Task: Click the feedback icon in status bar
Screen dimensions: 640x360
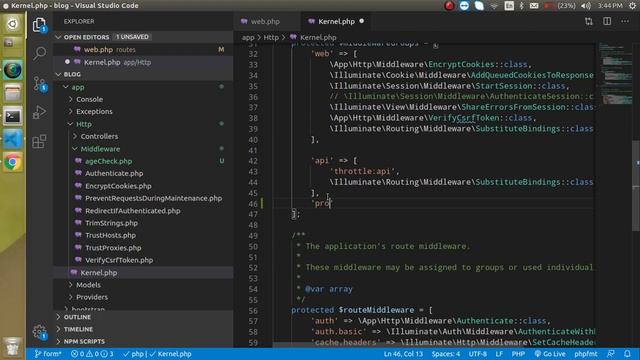Action: (x=611, y=354)
